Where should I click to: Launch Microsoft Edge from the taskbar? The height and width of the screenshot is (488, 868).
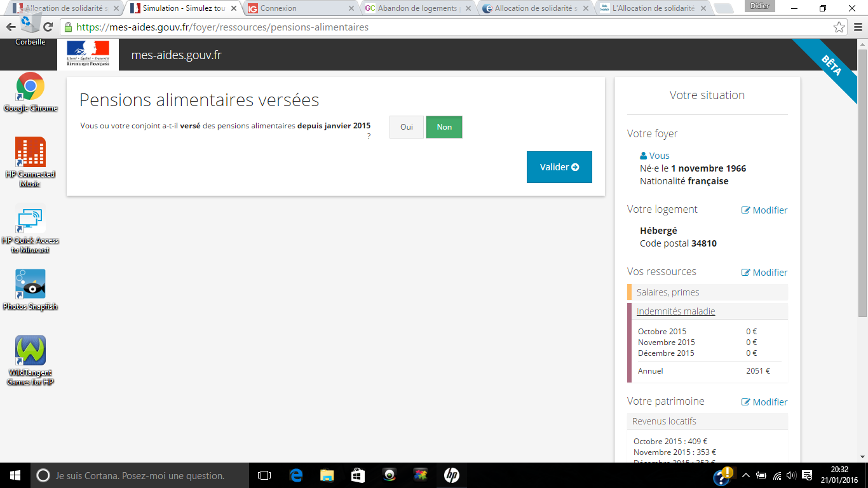(x=296, y=475)
